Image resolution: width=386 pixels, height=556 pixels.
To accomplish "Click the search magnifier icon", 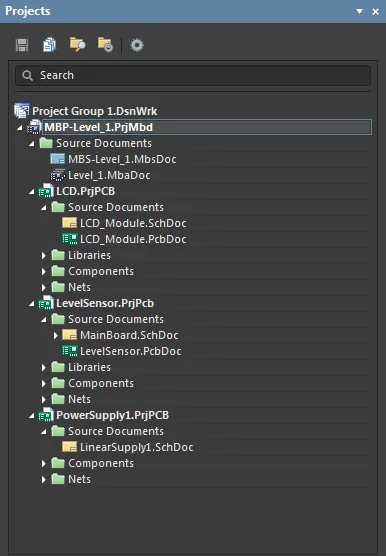I will pyautogui.click(x=27, y=76).
